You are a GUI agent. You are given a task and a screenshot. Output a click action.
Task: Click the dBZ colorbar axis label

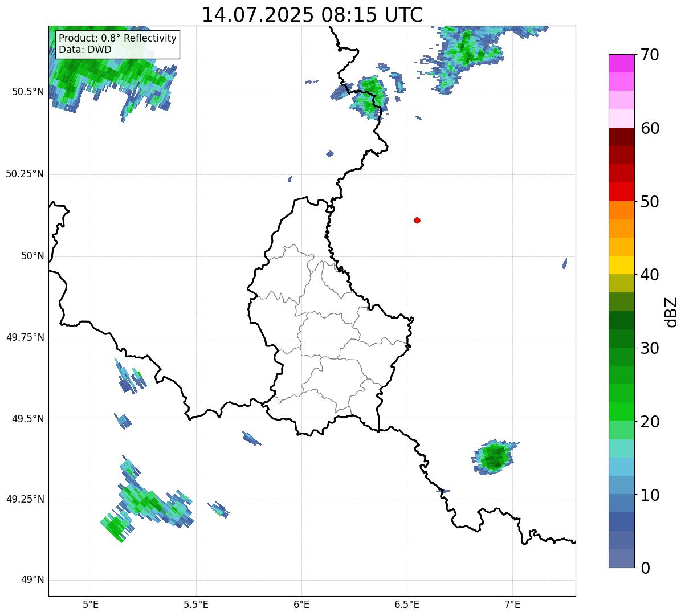tap(671, 311)
